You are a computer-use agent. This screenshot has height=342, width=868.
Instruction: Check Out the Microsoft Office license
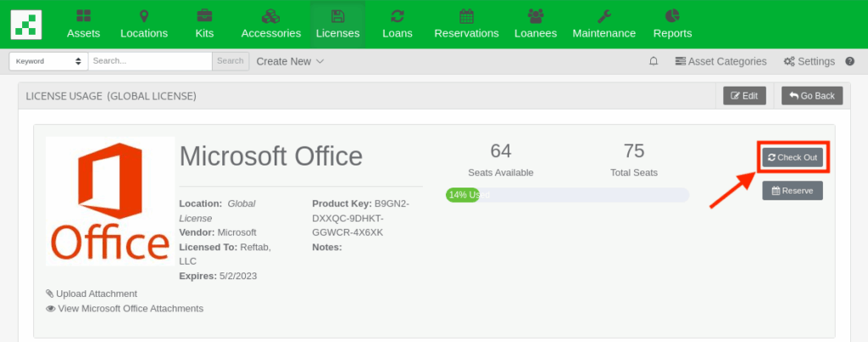coord(792,157)
